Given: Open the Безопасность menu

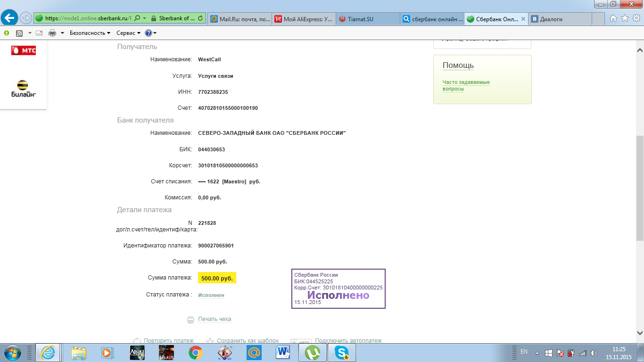Looking at the screenshot, I should click(x=90, y=33).
